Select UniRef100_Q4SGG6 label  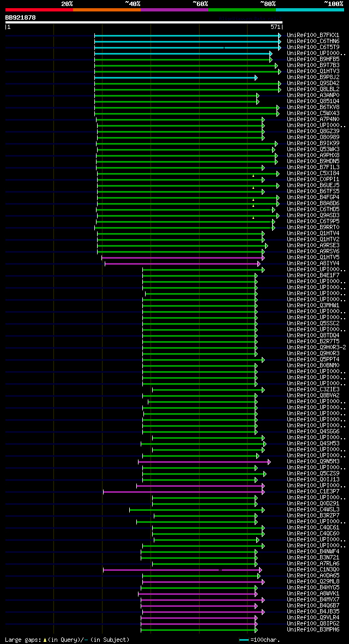pyautogui.click(x=313, y=431)
